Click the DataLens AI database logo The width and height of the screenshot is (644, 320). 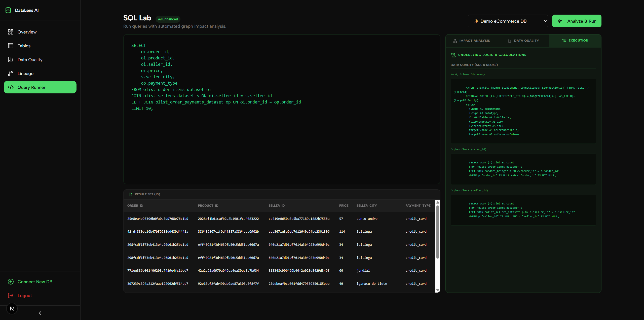(x=8, y=10)
